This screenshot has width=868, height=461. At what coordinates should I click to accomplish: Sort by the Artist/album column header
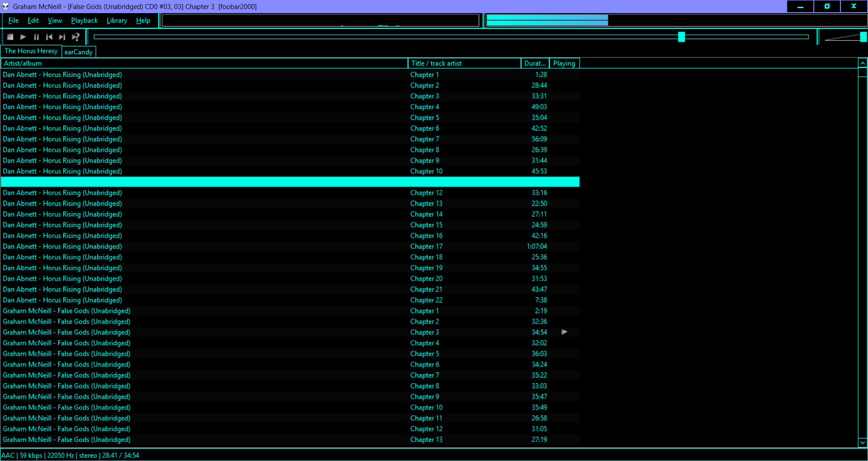(204, 63)
